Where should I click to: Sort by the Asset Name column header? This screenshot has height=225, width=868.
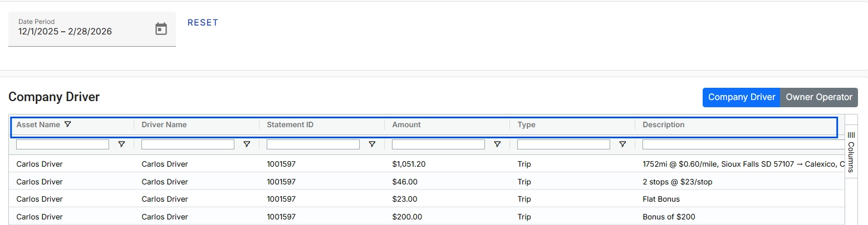point(38,125)
